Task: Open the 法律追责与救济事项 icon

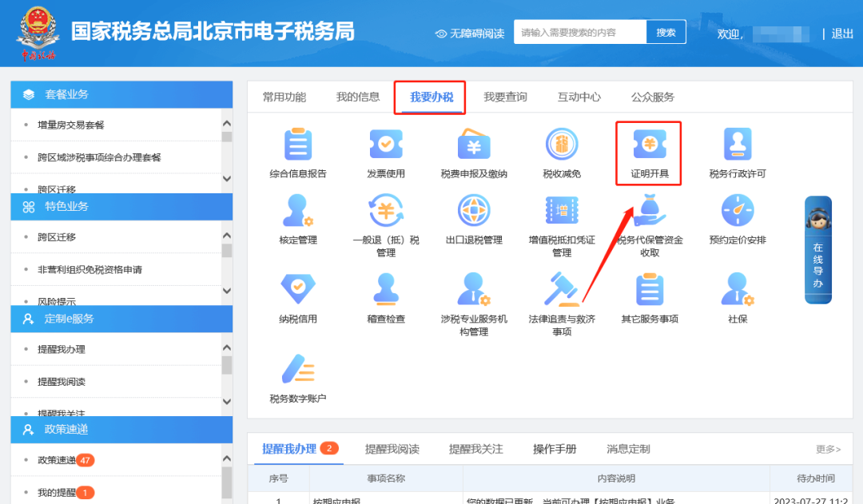Action: [x=562, y=289]
